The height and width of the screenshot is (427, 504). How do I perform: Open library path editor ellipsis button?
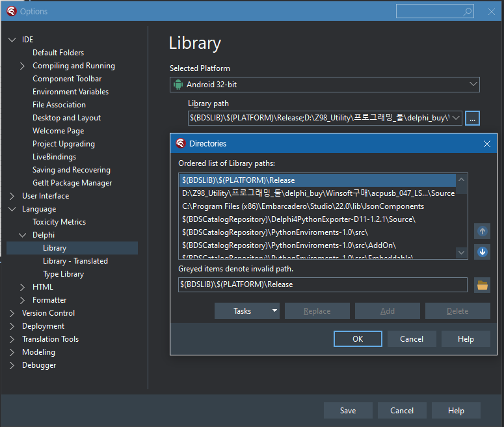[472, 118]
